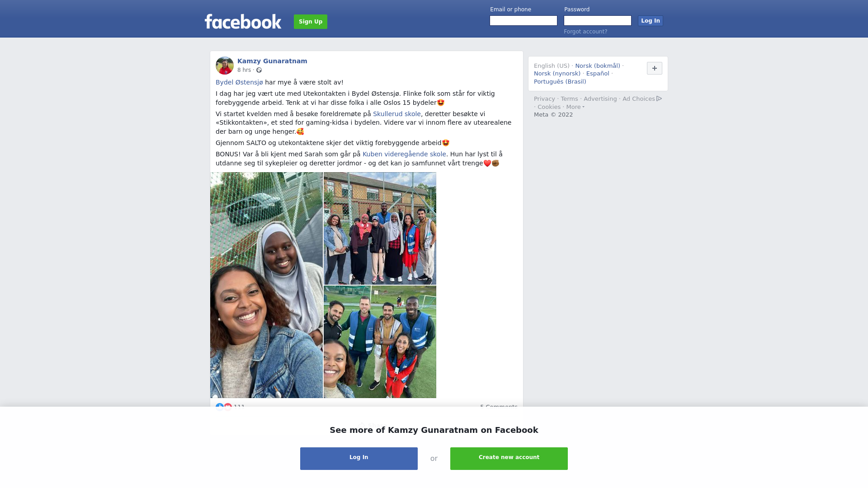
Task: Open the Forgot account? link
Action: (x=585, y=32)
